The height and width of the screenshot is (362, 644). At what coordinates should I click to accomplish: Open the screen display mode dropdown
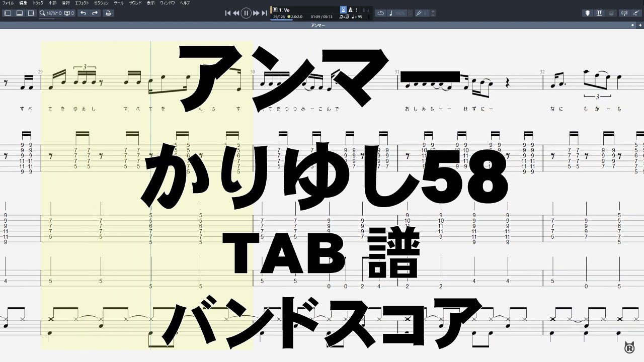tap(69, 13)
